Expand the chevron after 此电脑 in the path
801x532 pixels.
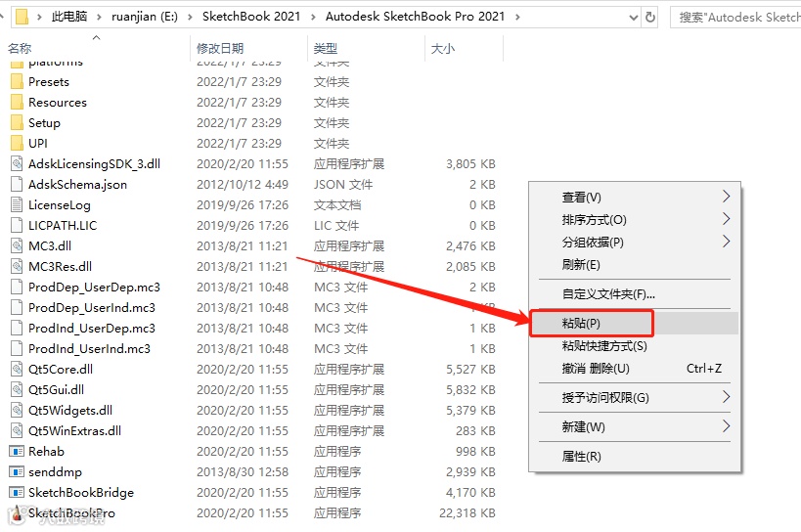point(99,17)
